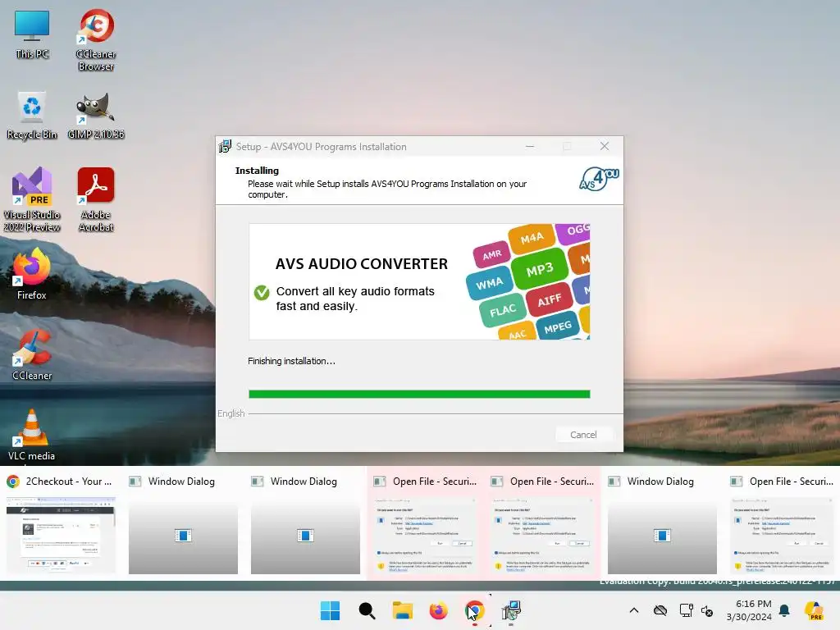Select the CCleaner desktop shortcut
The height and width of the screenshot is (630, 840).
point(32,354)
